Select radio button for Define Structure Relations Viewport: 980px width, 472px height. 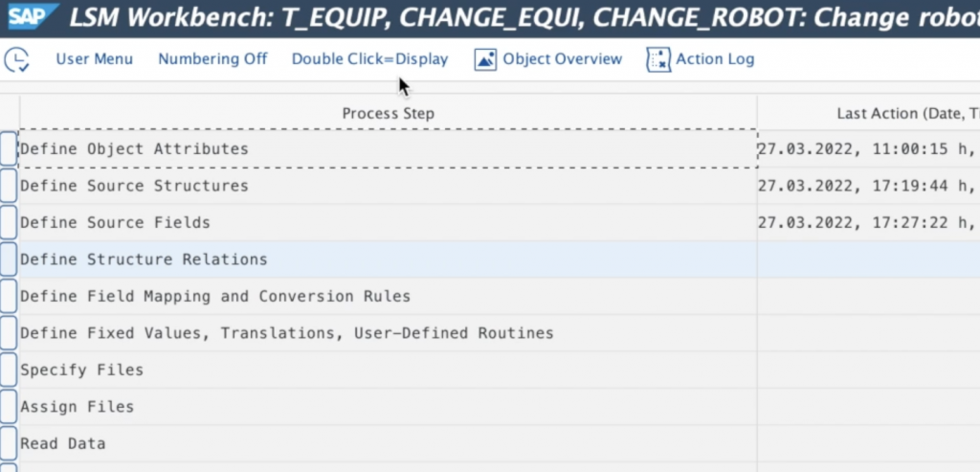(9, 259)
